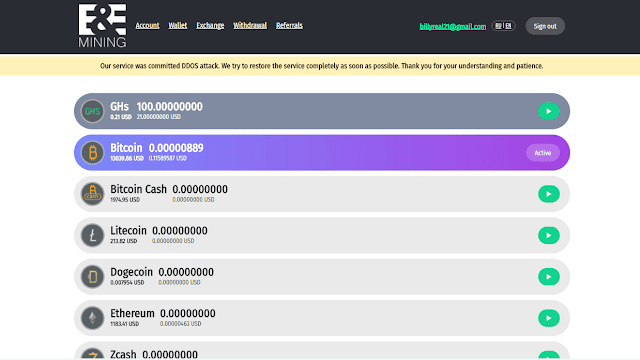This screenshot has height=360, width=640.
Task: Click the Bitcoin price 13039.86 USD
Action: coord(127,158)
